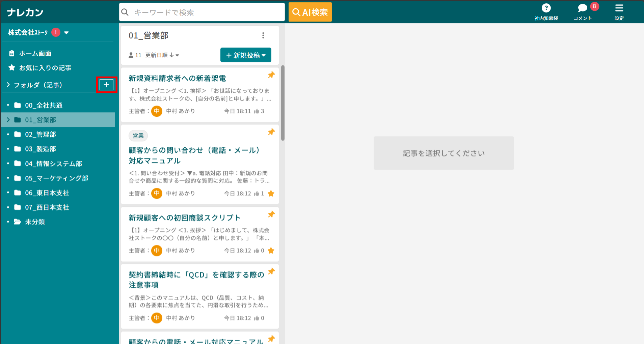Open the kebab menu on 01_営業部
The height and width of the screenshot is (344, 644).
coord(263,35)
